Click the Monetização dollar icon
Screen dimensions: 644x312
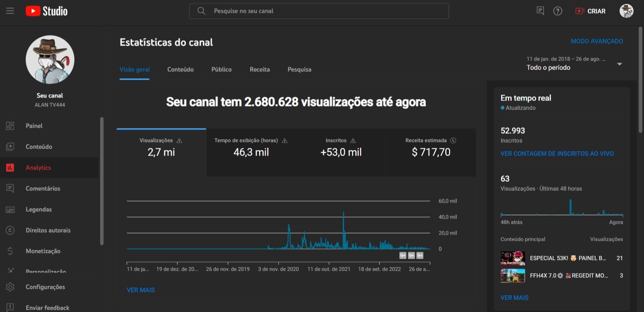(10, 251)
